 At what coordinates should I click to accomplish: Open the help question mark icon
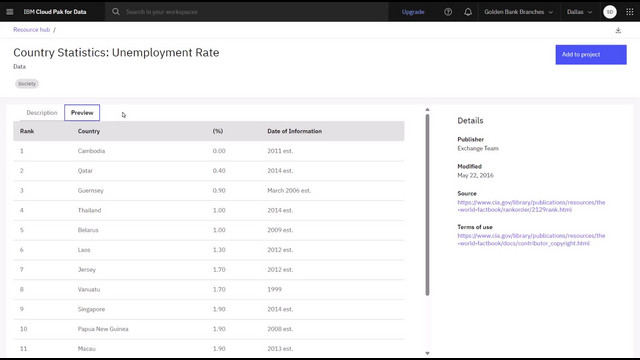point(448,12)
